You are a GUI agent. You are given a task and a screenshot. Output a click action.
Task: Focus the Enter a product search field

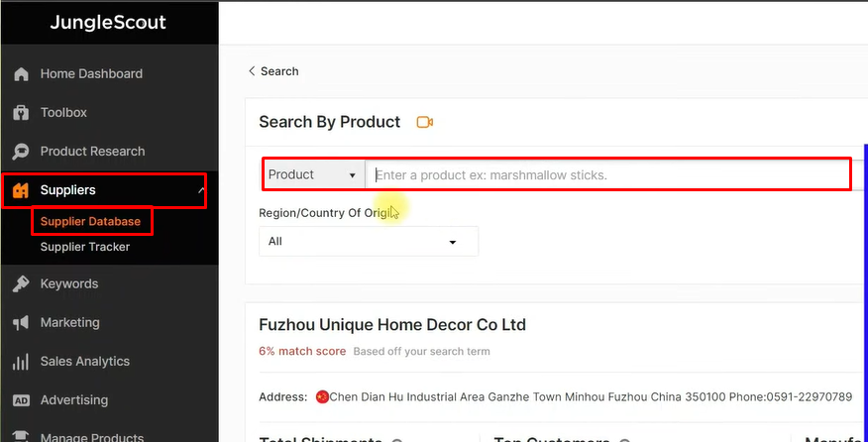point(607,175)
